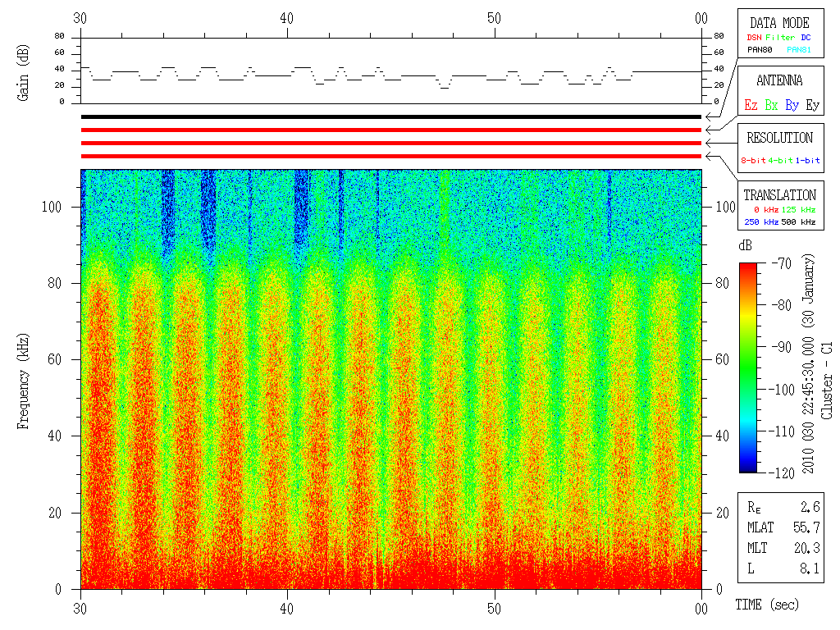
Task: Click the 125 kHz translation label
Action: [799, 209]
